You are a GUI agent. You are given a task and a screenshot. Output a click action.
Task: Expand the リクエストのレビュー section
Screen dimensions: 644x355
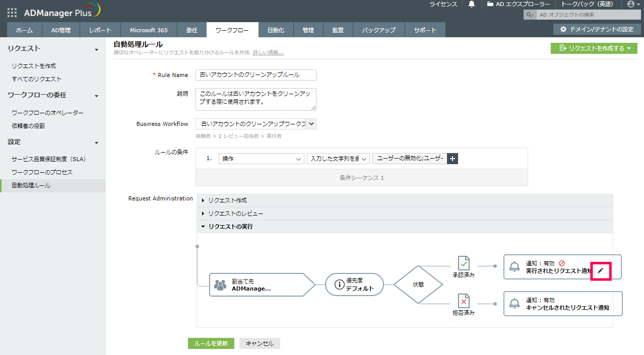point(235,214)
